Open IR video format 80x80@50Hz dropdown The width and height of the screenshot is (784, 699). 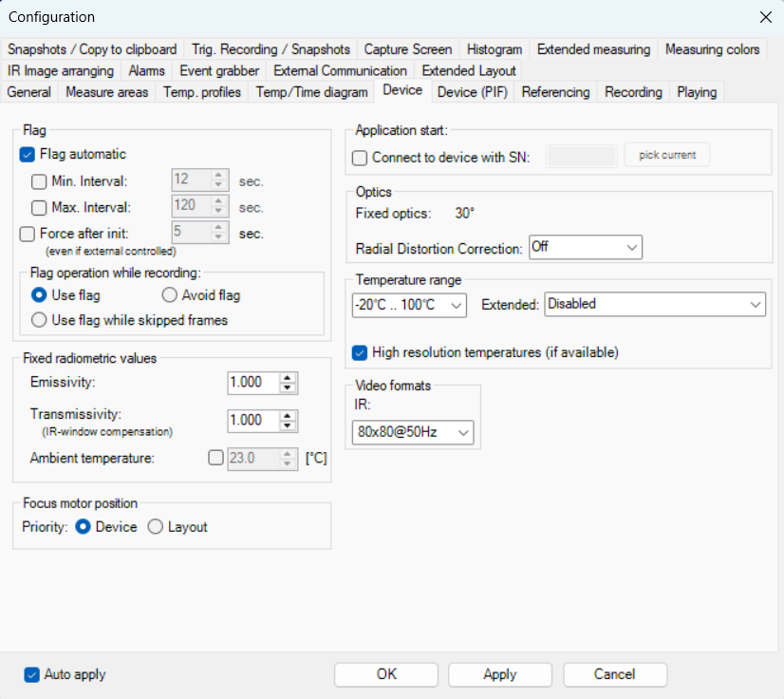click(413, 432)
